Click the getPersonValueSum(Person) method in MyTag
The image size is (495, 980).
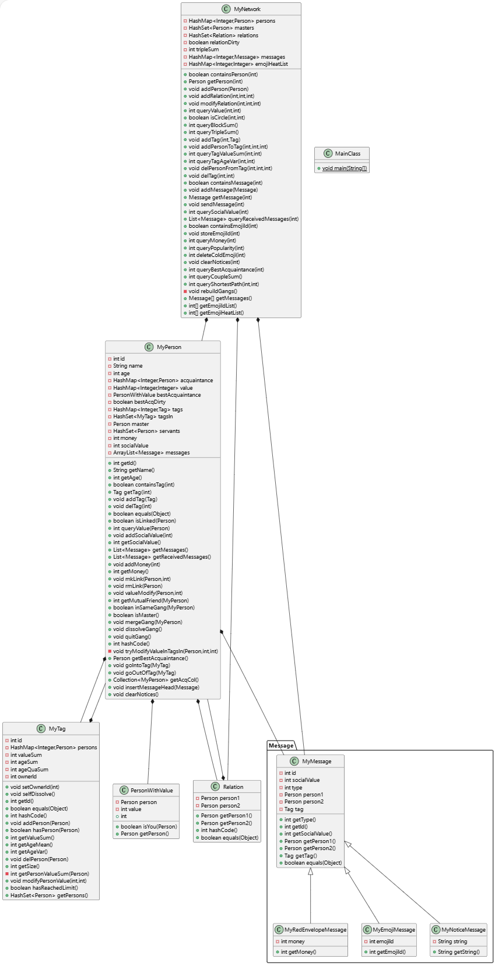[x=50, y=874]
